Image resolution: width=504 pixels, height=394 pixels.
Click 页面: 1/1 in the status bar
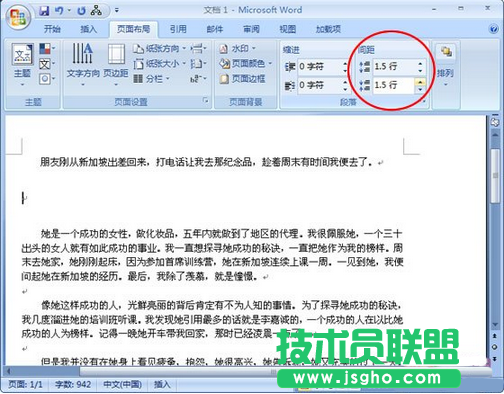click(x=26, y=385)
